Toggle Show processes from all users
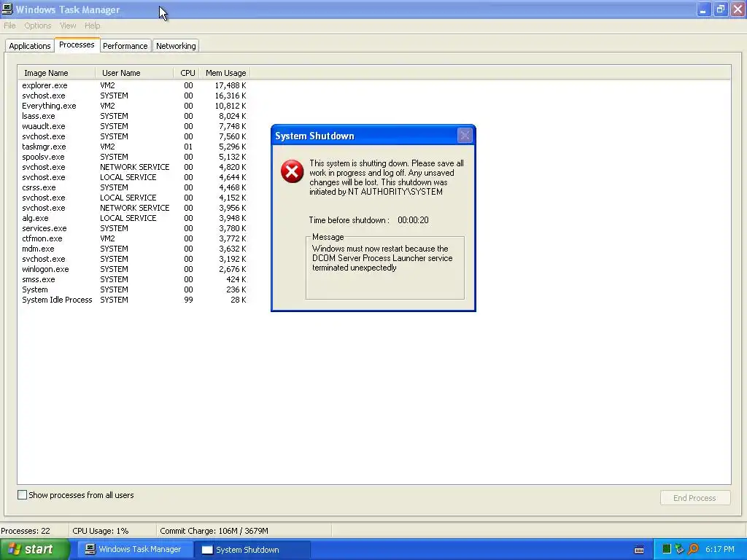The image size is (747, 560). coord(22,495)
